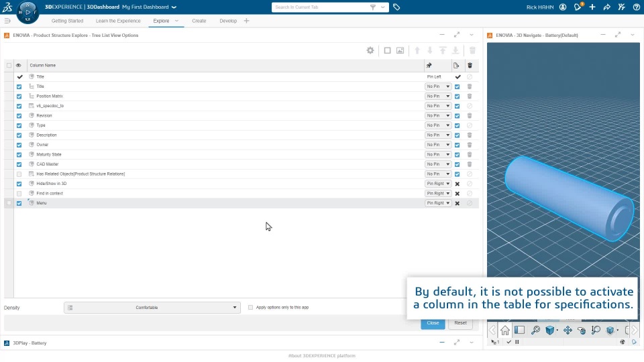This screenshot has width=644, height=362.
Task: Toggle the left side menu hamburger
Action: 7,21
